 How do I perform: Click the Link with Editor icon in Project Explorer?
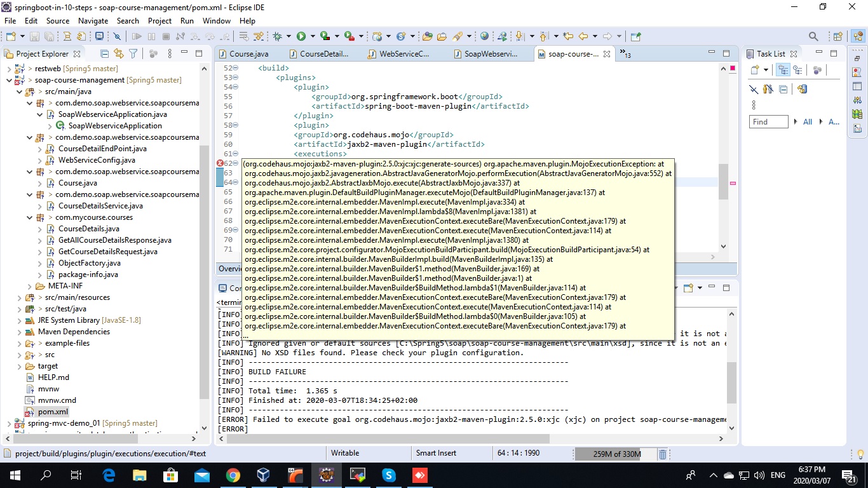(x=119, y=54)
